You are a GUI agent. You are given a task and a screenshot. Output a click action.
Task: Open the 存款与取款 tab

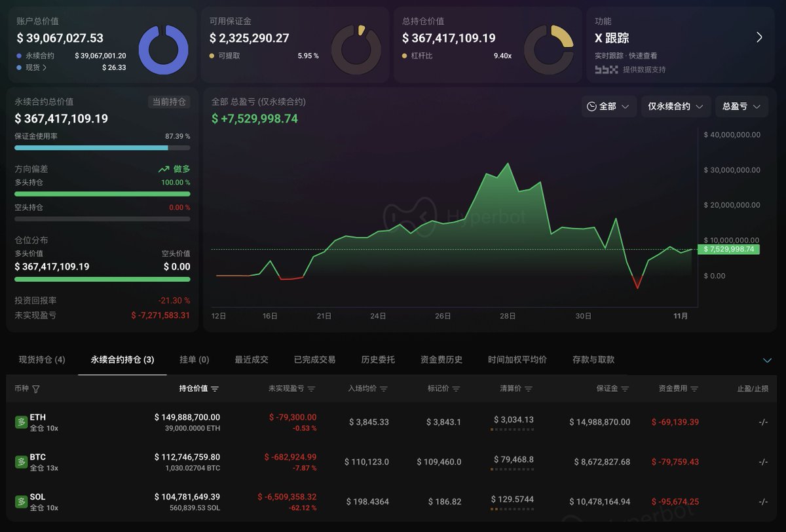click(593, 360)
